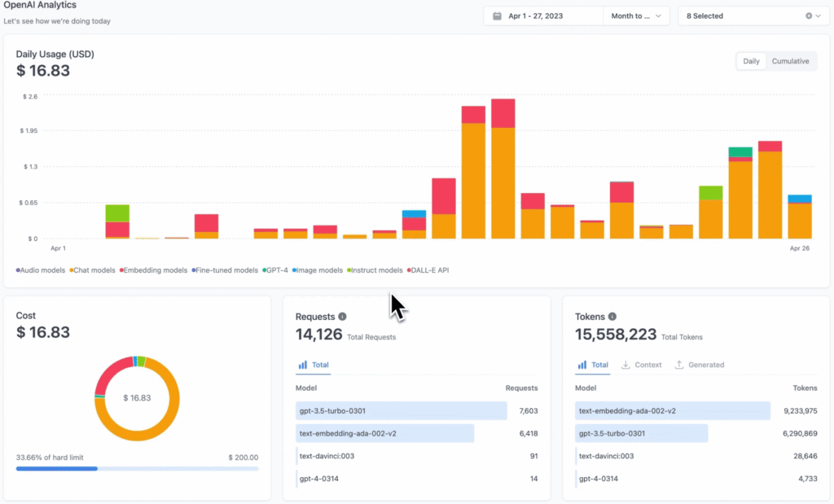Click the 33.66% of hard limit text

[50, 458]
